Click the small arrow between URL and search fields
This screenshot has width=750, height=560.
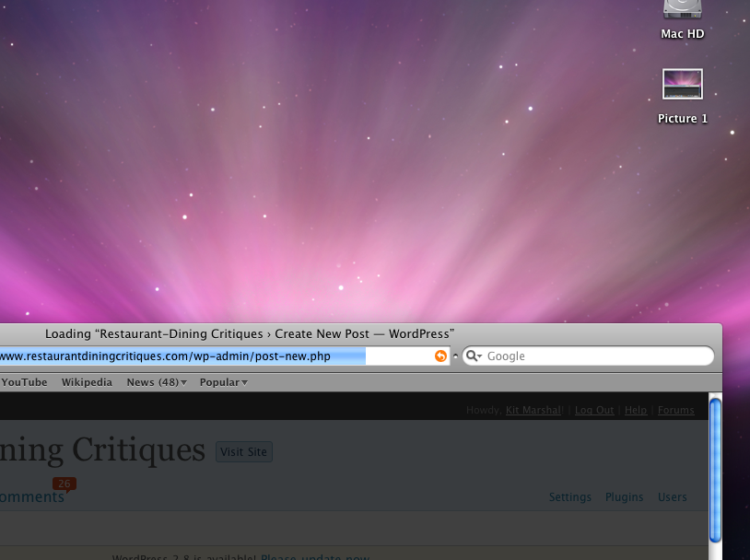pyautogui.click(x=455, y=356)
